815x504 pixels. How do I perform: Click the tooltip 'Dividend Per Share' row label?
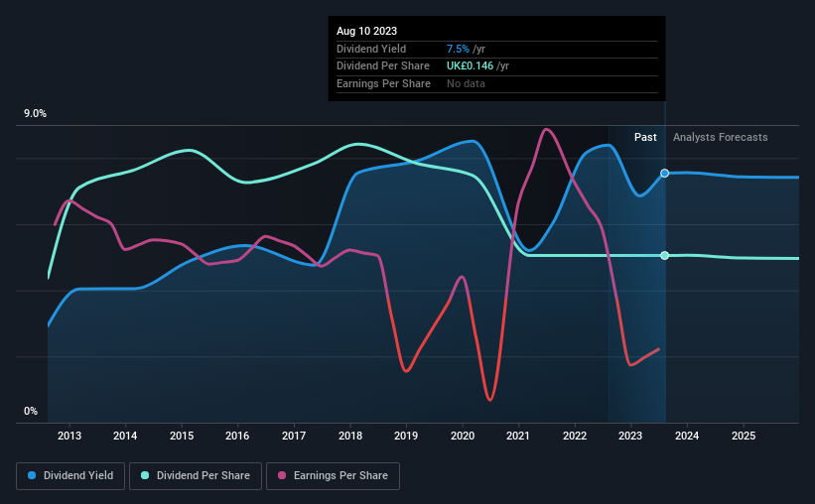tap(383, 66)
